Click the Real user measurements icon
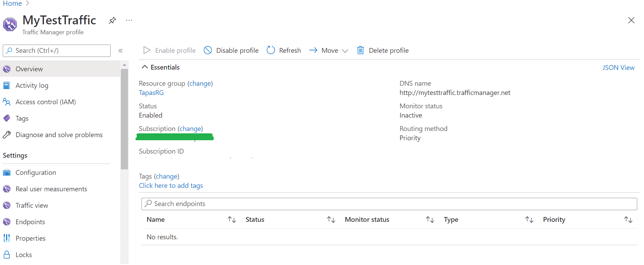 [7, 189]
